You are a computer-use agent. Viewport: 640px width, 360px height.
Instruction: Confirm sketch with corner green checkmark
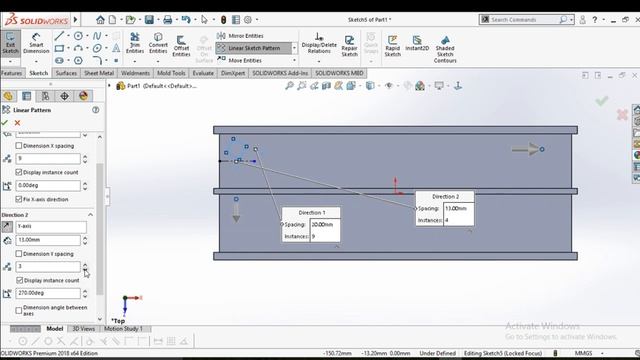click(x=602, y=100)
